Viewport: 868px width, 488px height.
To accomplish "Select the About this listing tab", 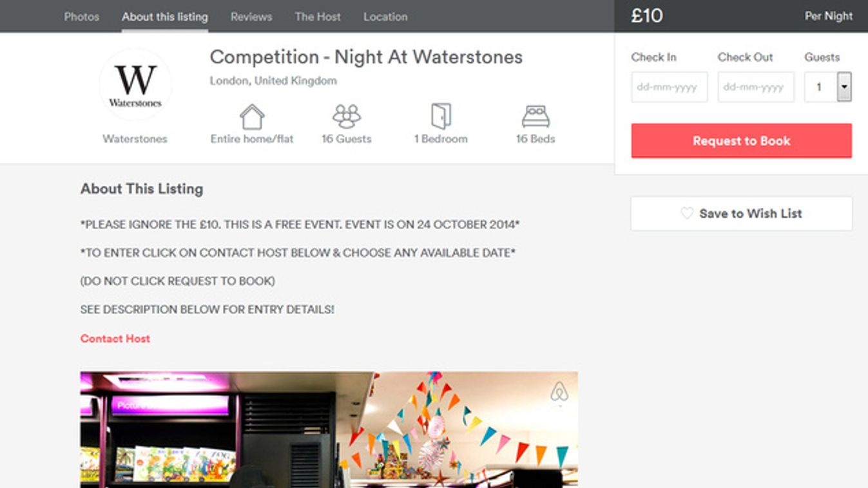I will tap(165, 17).
